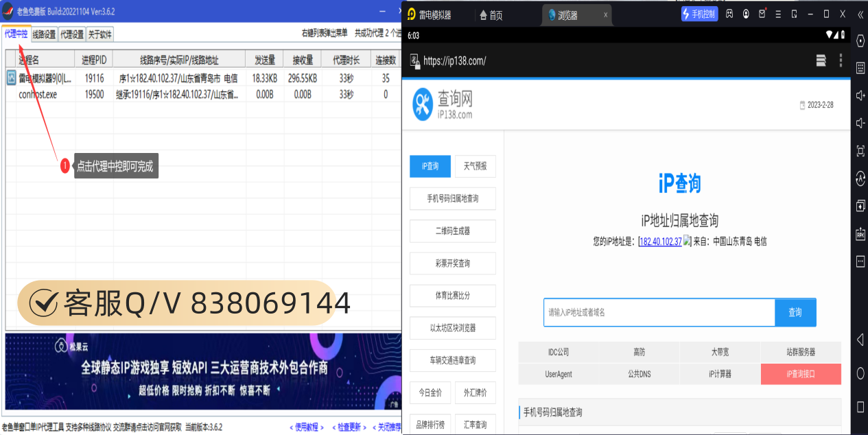Click the volume down icon in emulator sidebar
The height and width of the screenshot is (435, 868).
(x=860, y=123)
